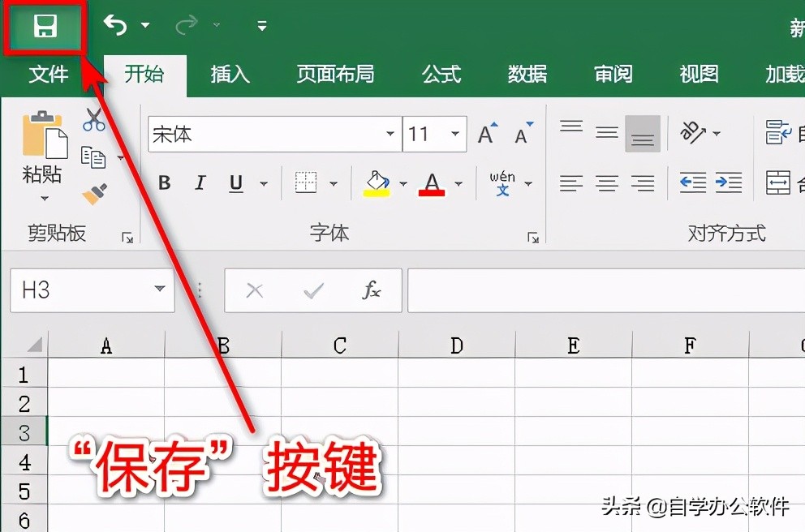Screen dimensions: 805x532
Task: Expand the 粘贴 options arrow
Action: pyautogui.click(x=45, y=199)
